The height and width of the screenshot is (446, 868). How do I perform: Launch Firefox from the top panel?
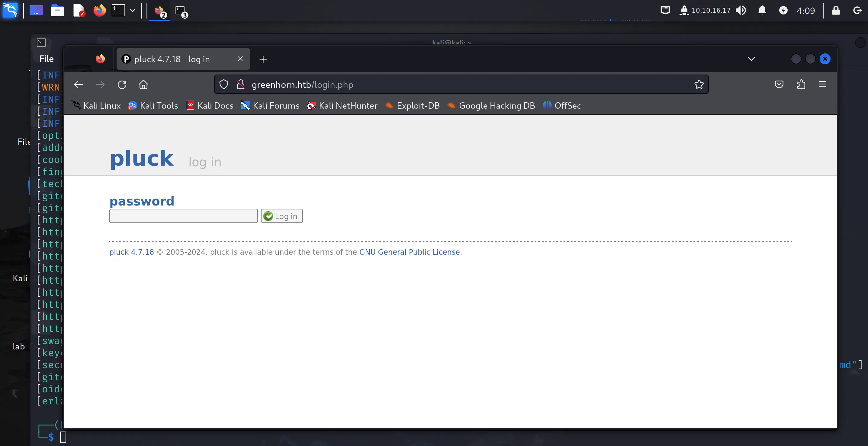coord(99,11)
